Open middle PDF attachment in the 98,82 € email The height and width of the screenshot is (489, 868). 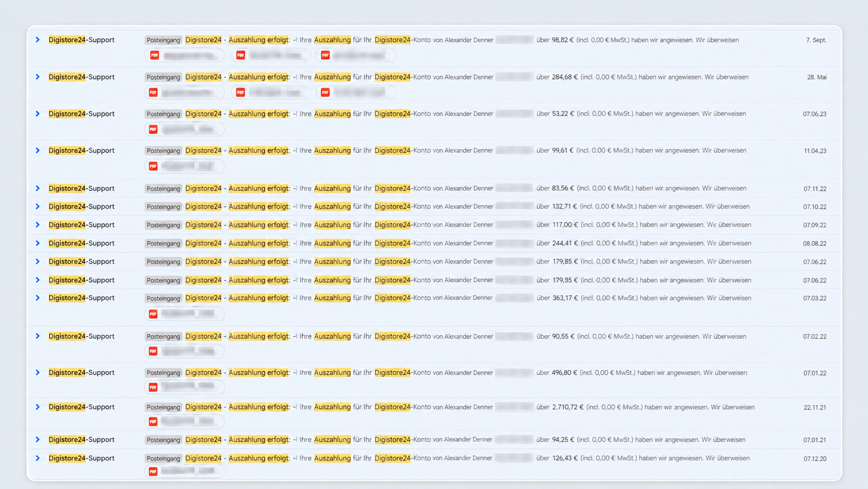270,55
